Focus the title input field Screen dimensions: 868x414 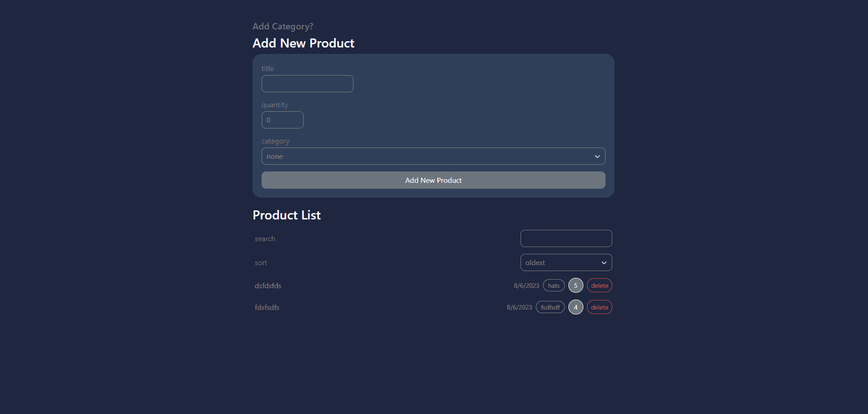(x=307, y=84)
